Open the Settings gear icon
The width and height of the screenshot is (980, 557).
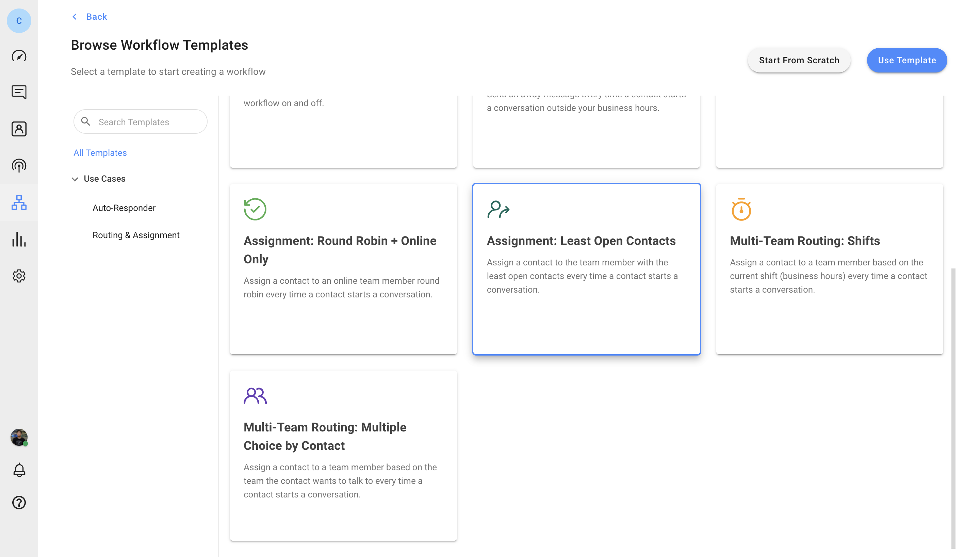click(x=19, y=276)
